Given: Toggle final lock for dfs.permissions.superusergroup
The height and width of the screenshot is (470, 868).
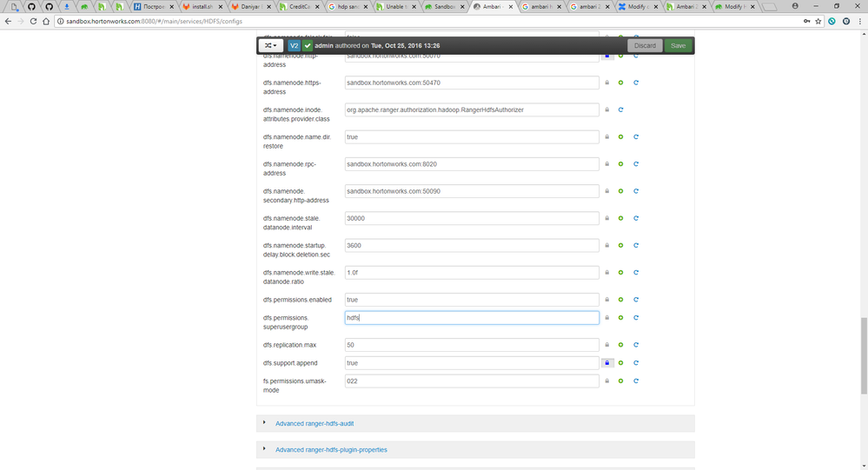Looking at the screenshot, I should pos(606,318).
